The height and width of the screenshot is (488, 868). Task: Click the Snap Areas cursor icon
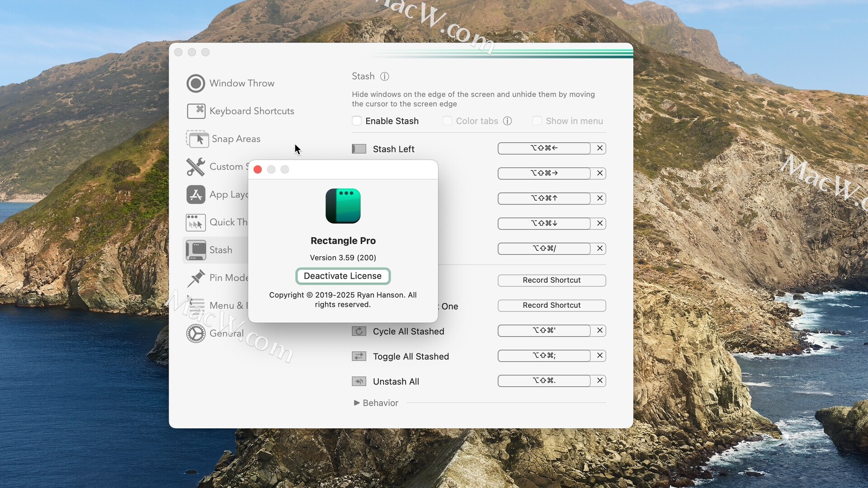click(197, 139)
